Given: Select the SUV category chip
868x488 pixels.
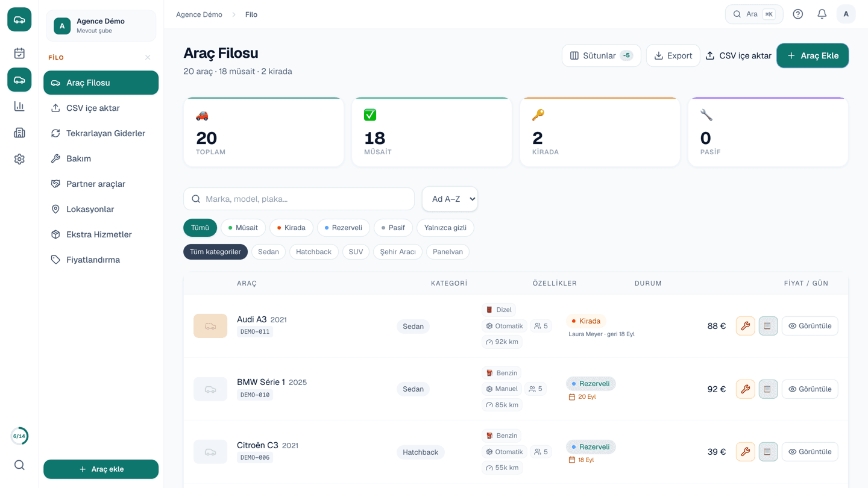Looking at the screenshot, I should (356, 252).
